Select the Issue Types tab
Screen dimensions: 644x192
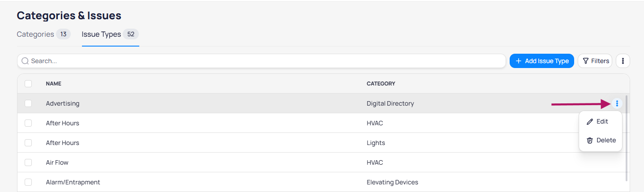(101, 34)
